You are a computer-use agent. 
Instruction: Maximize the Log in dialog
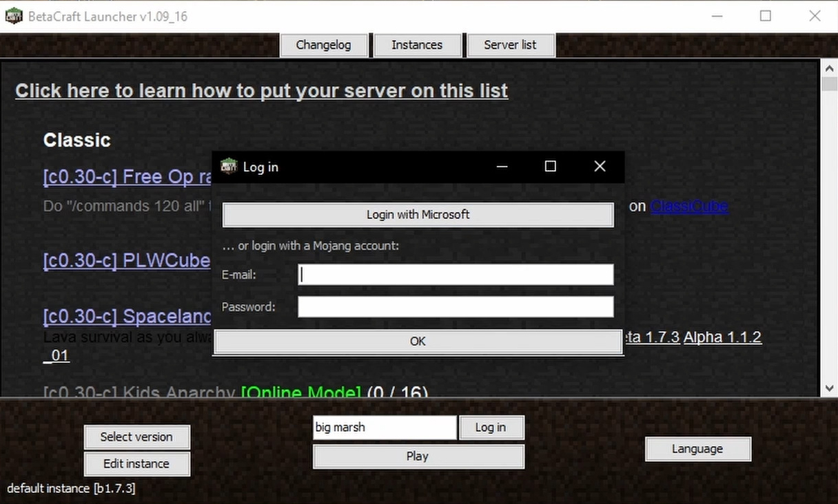click(x=550, y=167)
